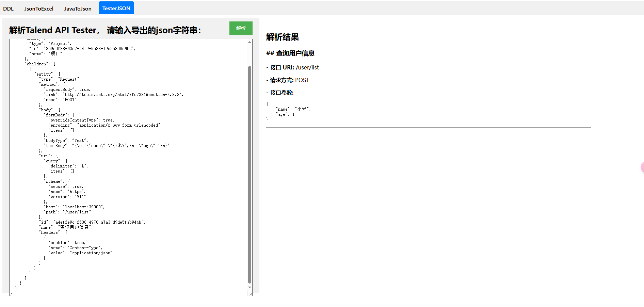
Task: Click the JSON textarea vertical scrollbar thumb
Action: tap(249, 174)
